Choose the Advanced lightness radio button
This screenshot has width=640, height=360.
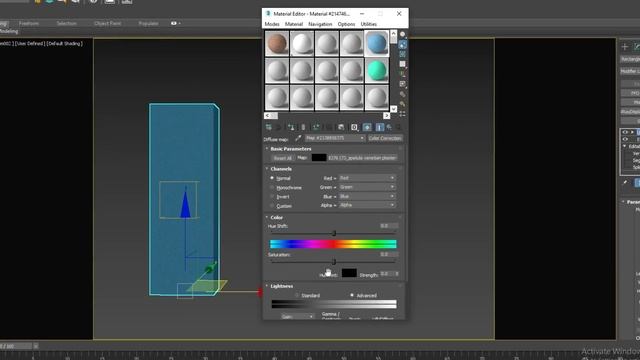tap(352, 295)
